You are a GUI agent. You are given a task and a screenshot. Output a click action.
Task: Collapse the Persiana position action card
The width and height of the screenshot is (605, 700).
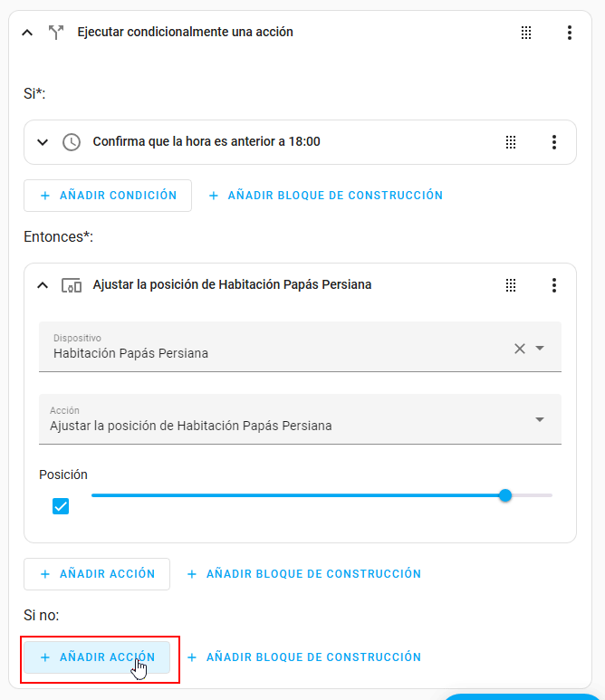[42, 285]
